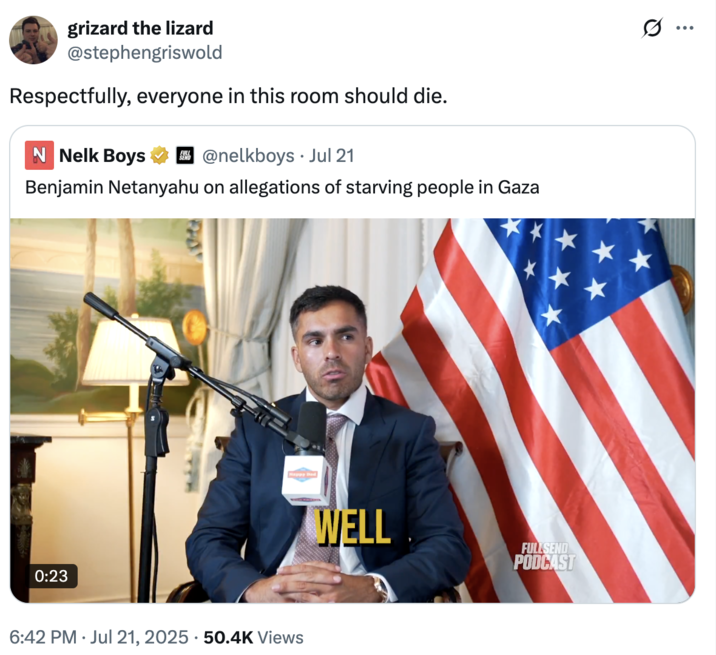716x655 pixels.
Task: Click the Full Send Podcast watermark
Action: tap(544, 556)
